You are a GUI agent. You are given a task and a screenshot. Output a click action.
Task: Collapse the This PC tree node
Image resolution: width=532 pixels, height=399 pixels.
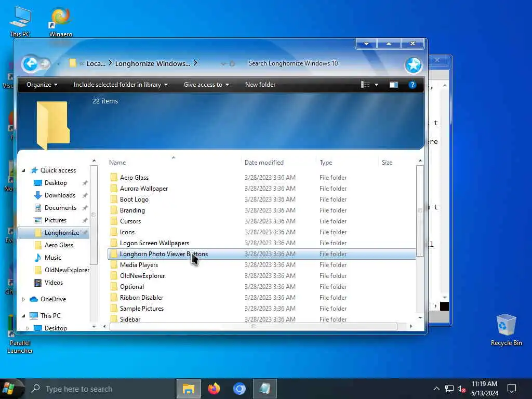(23, 316)
